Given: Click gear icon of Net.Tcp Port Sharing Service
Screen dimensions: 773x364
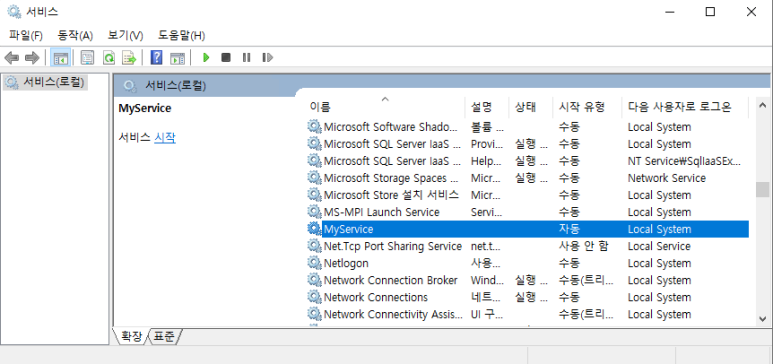Looking at the screenshot, I should (314, 246).
